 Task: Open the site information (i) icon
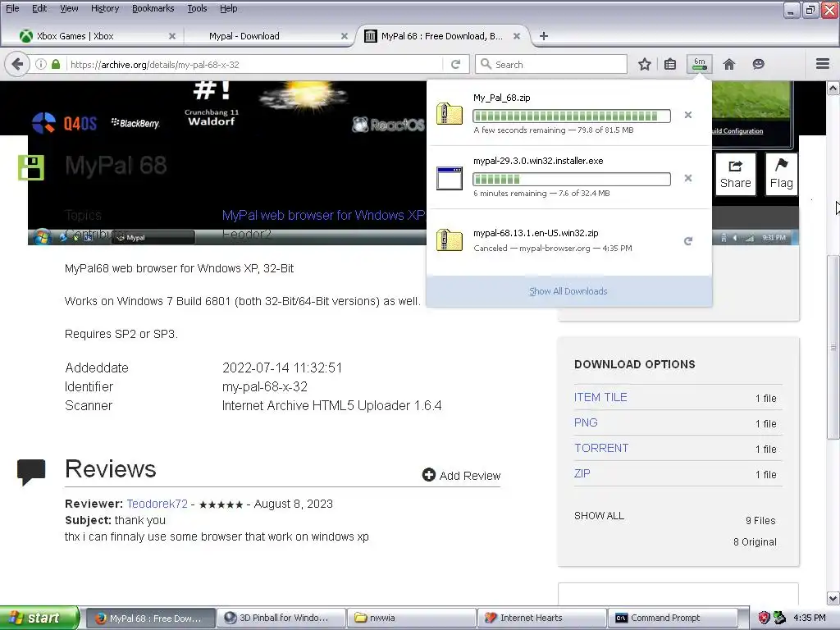click(x=41, y=64)
